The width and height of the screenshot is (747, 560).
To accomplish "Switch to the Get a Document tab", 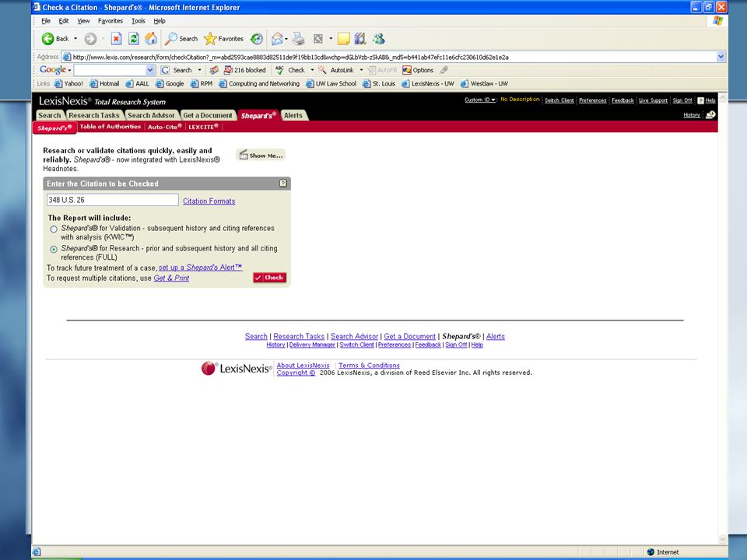I will click(x=208, y=115).
